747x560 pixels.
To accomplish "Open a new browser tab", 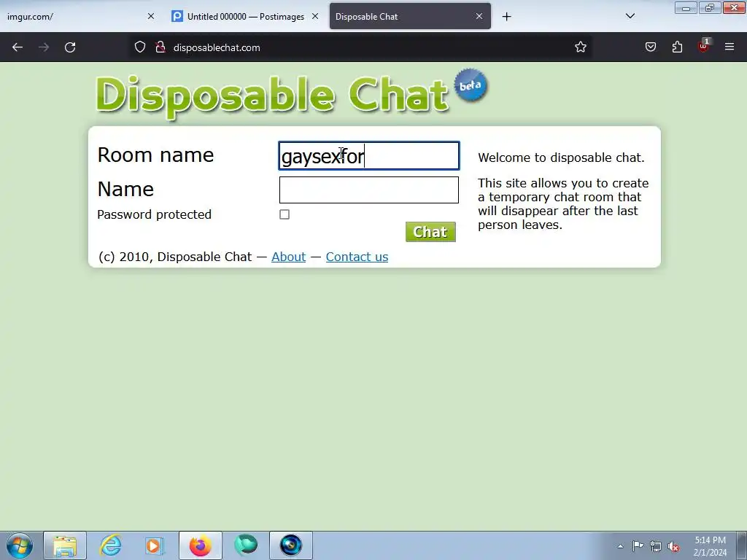I will click(x=506, y=17).
